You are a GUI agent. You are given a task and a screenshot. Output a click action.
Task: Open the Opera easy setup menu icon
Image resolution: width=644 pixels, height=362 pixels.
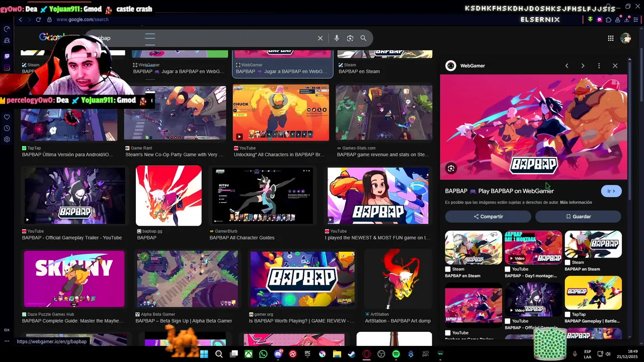coord(635,20)
